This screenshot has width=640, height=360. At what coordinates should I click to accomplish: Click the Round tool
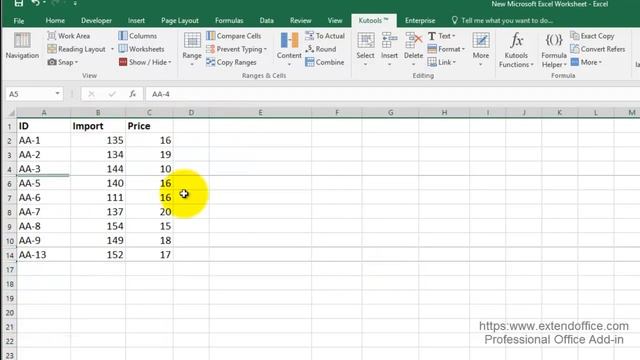click(x=321, y=49)
